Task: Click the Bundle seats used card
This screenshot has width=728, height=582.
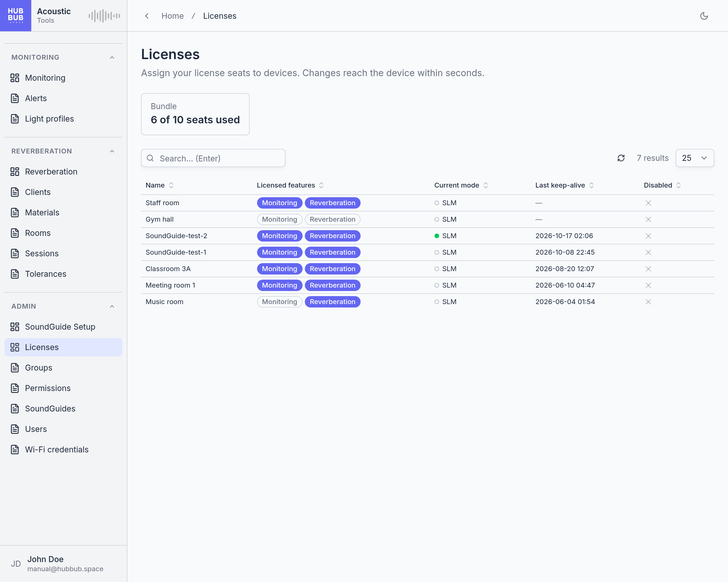Action: pyautogui.click(x=195, y=114)
